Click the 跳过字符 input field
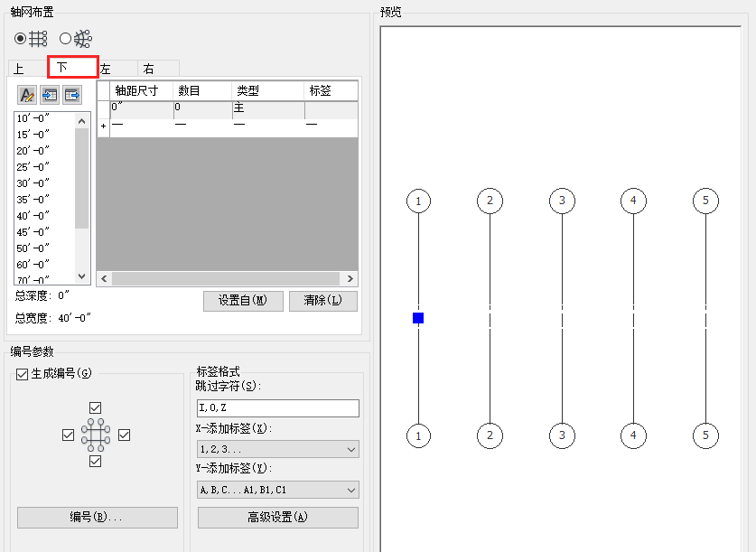This screenshot has height=552, width=756. (x=278, y=407)
